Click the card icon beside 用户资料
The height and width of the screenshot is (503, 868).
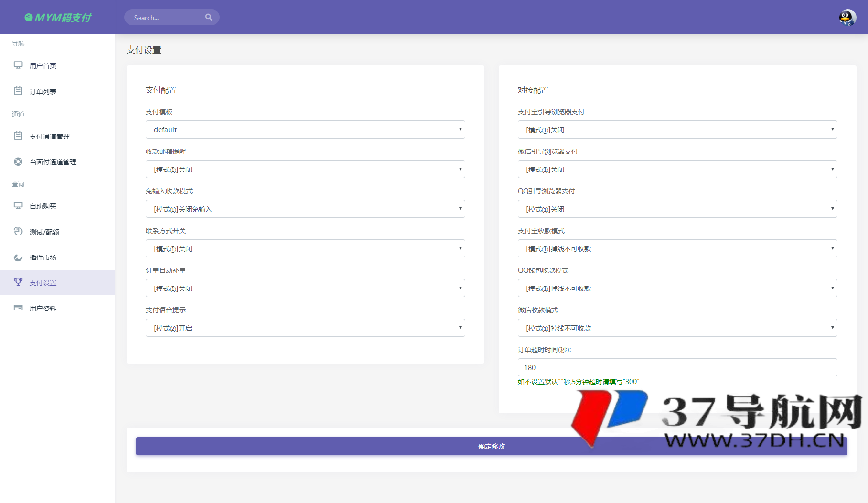pos(18,308)
